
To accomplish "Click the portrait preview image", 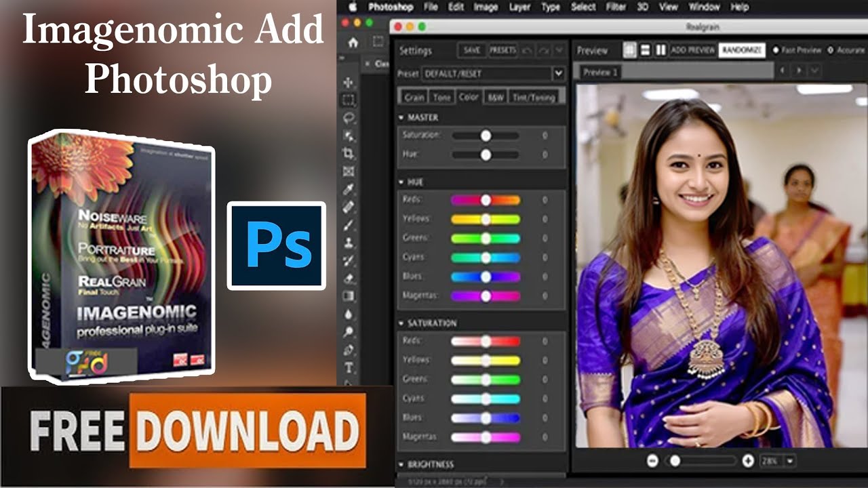I will [721, 266].
